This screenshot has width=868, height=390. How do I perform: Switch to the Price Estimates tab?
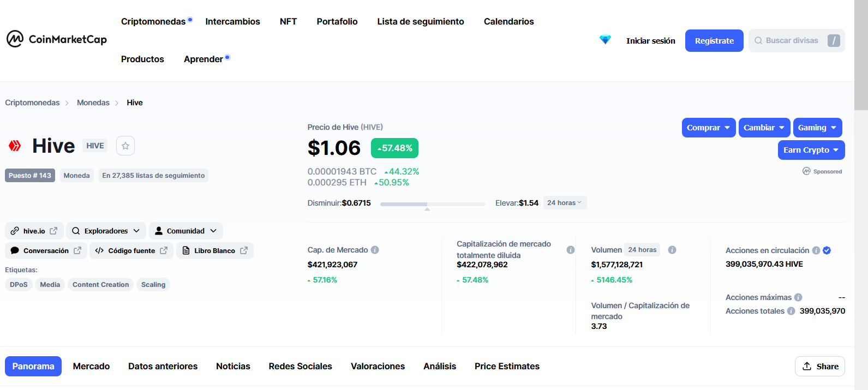[x=507, y=367]
